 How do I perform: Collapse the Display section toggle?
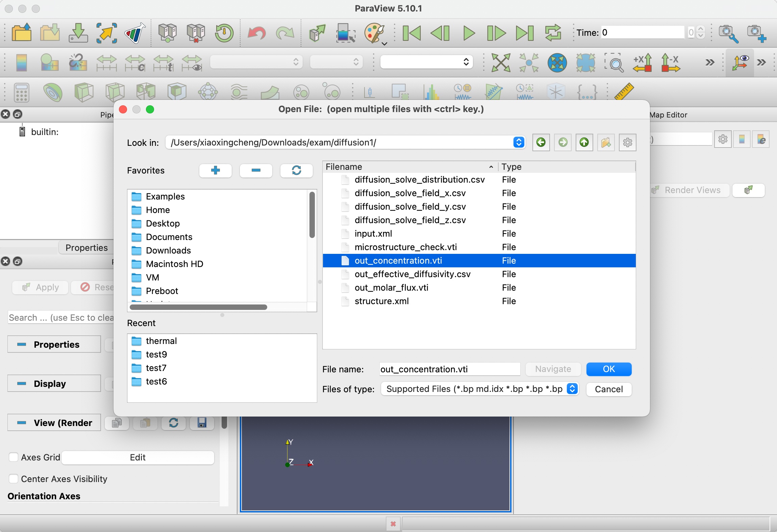54,383
